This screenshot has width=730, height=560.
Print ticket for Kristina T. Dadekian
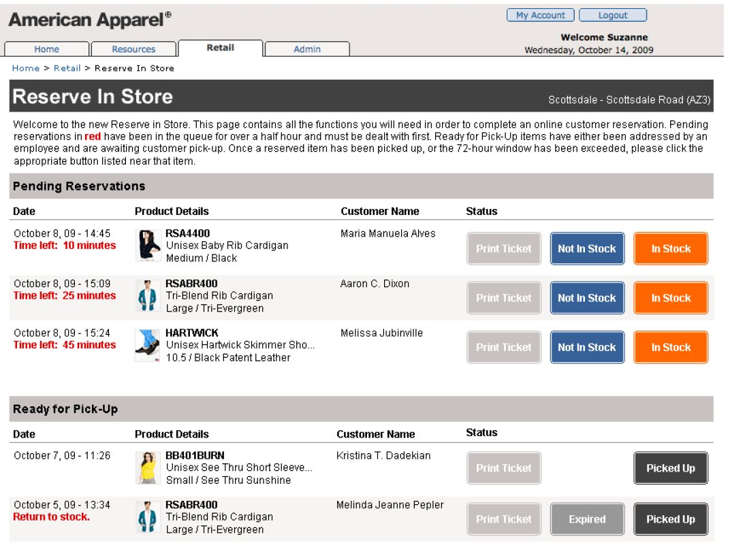(x=504, y=468)
